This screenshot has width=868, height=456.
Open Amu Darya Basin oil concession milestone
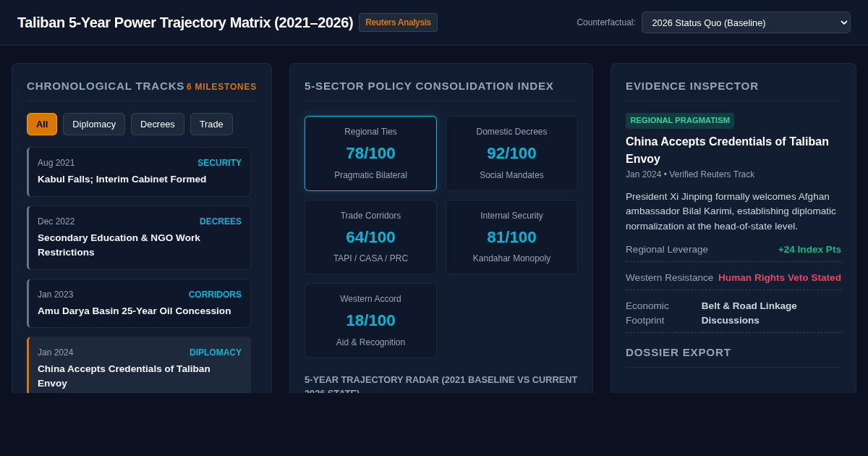[x=139, y=303]
